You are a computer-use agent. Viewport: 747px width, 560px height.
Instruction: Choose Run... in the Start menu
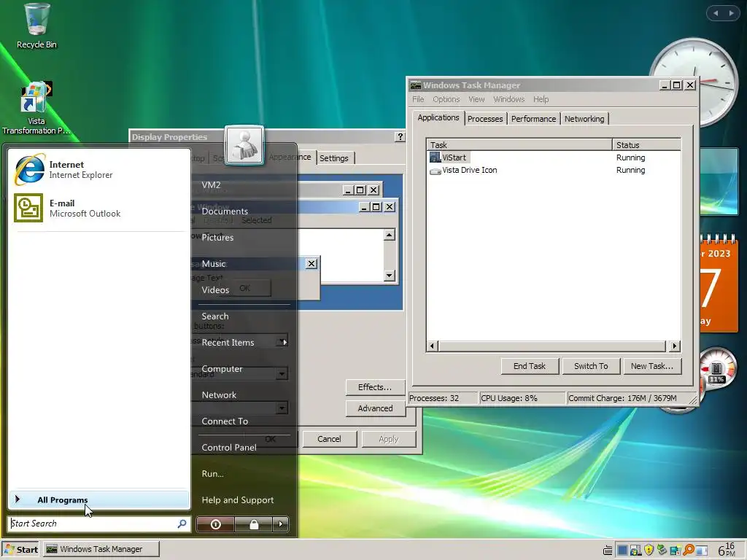pos(212,474)
